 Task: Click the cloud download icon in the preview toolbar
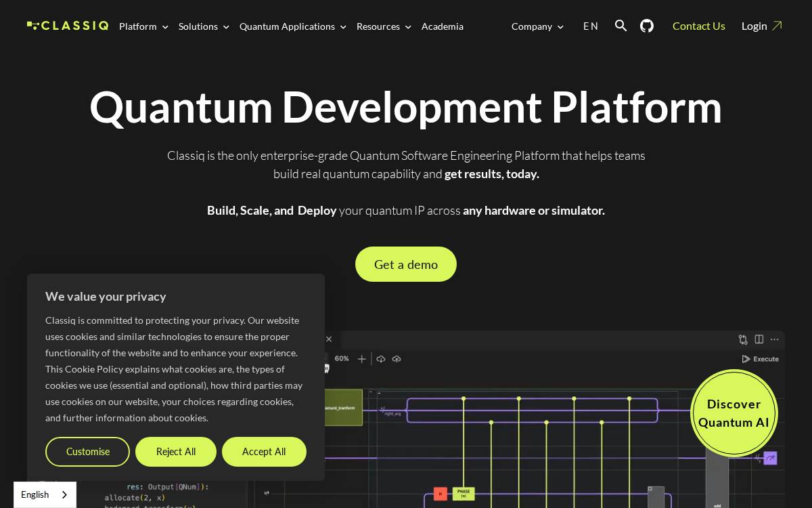click(381, 359)
